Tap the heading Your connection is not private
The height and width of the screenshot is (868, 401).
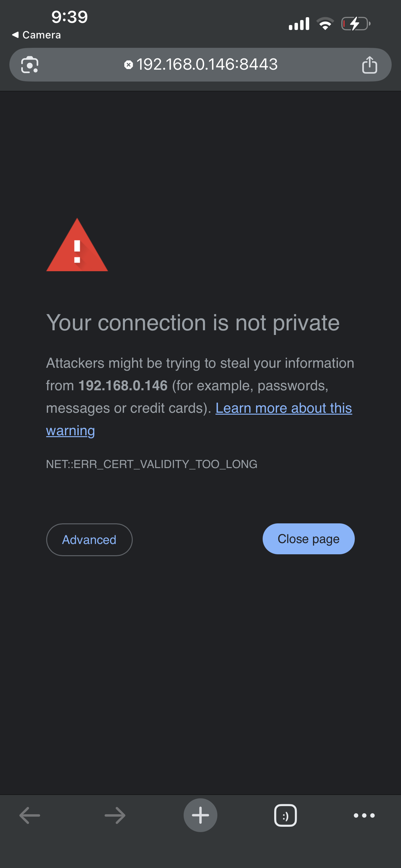193,322
